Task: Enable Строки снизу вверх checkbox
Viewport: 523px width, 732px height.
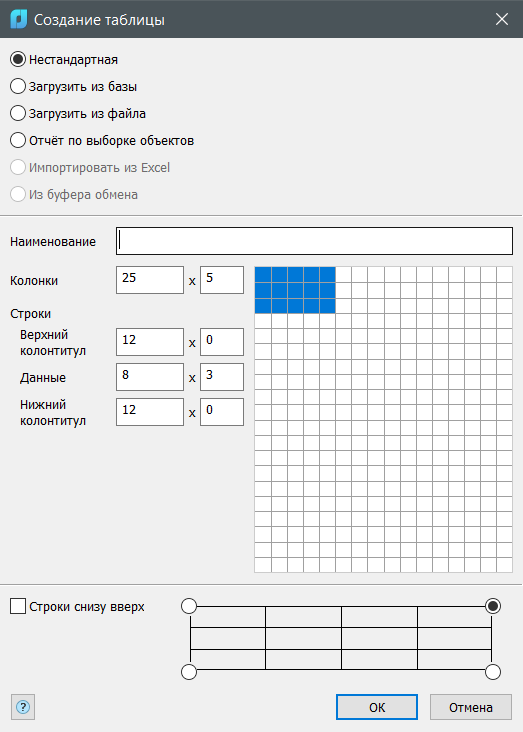Action: click(x=18, y=606)
